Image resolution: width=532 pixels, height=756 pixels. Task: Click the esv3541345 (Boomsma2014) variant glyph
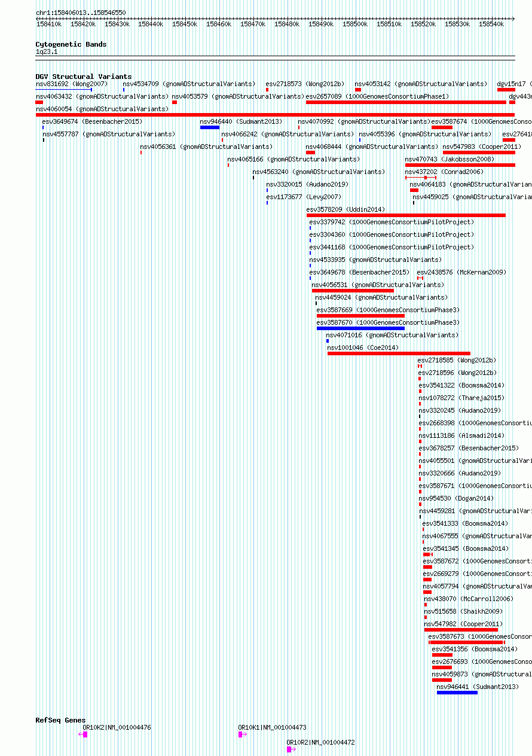click(428, 554)
